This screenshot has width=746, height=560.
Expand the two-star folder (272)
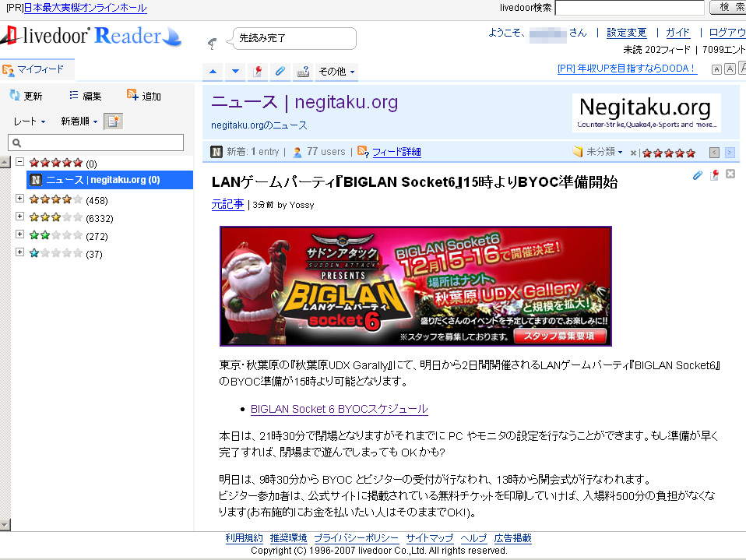(x=19, y=234)
